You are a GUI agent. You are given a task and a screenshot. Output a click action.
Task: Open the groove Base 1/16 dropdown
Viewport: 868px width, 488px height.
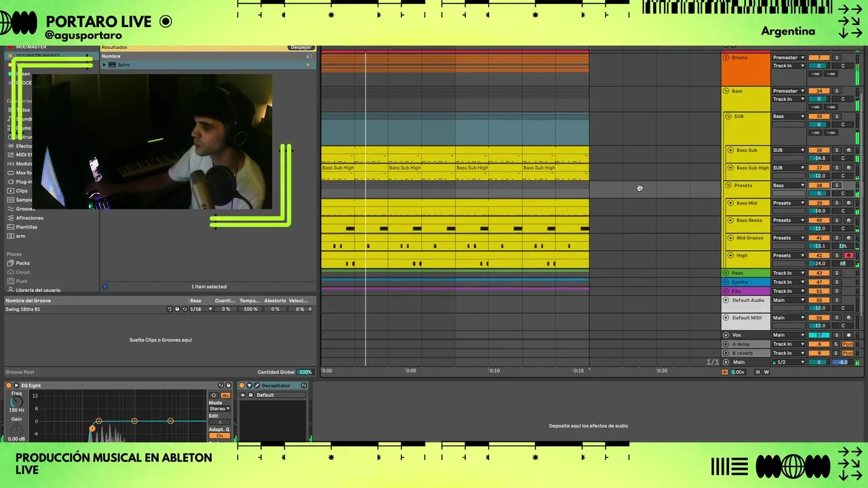(201, 309)
